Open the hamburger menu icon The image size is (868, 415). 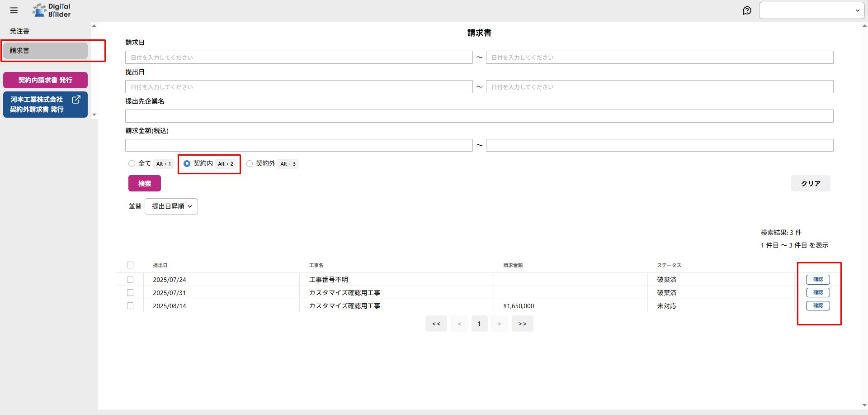pos(14,10)
